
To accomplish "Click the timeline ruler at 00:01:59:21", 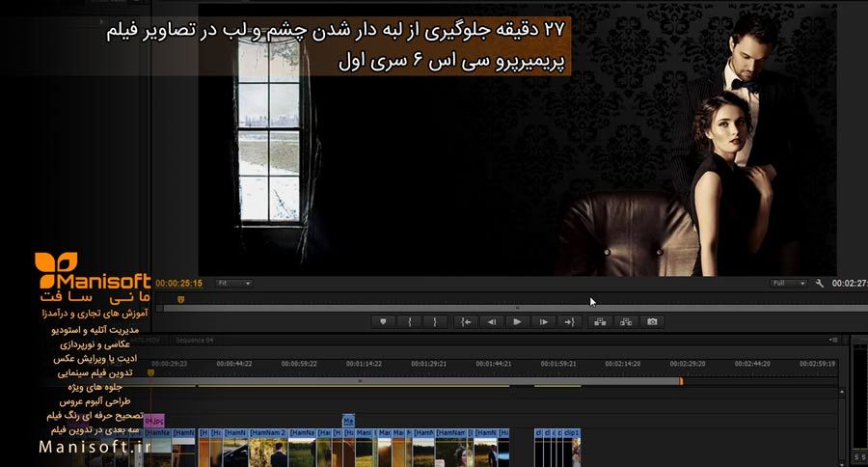I will [x=558, y=364].
